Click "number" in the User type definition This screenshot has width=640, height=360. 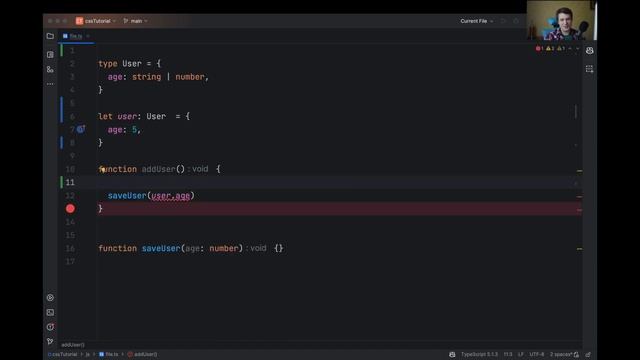coord(190,77)
